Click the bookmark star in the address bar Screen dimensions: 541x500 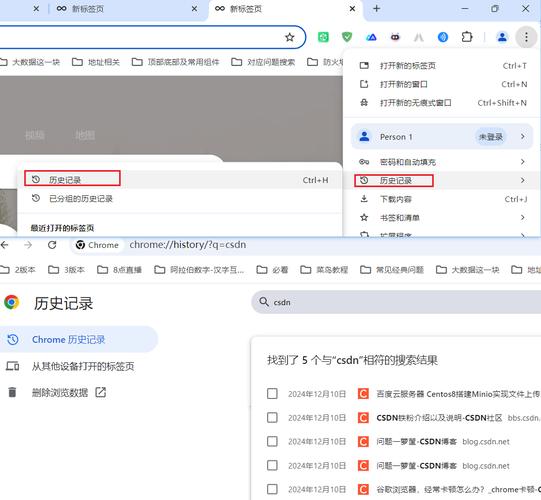tap(290, 37)
